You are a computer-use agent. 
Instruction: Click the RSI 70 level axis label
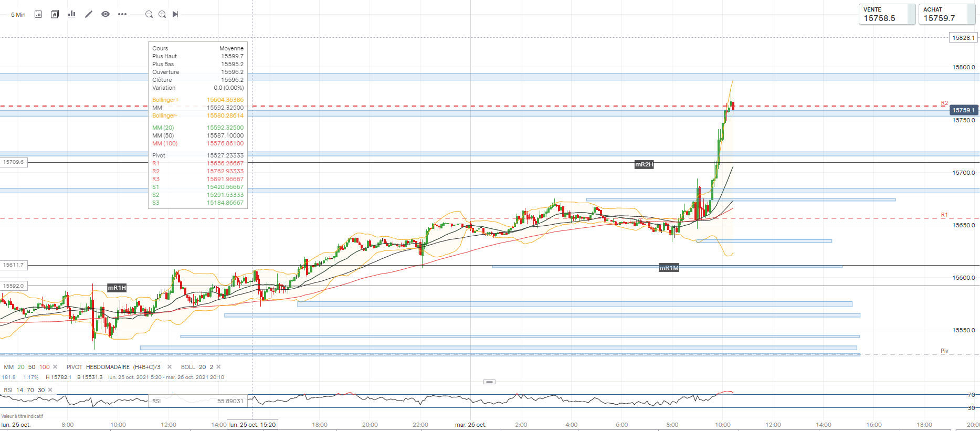pyautogui.click(x=972, y=395)
